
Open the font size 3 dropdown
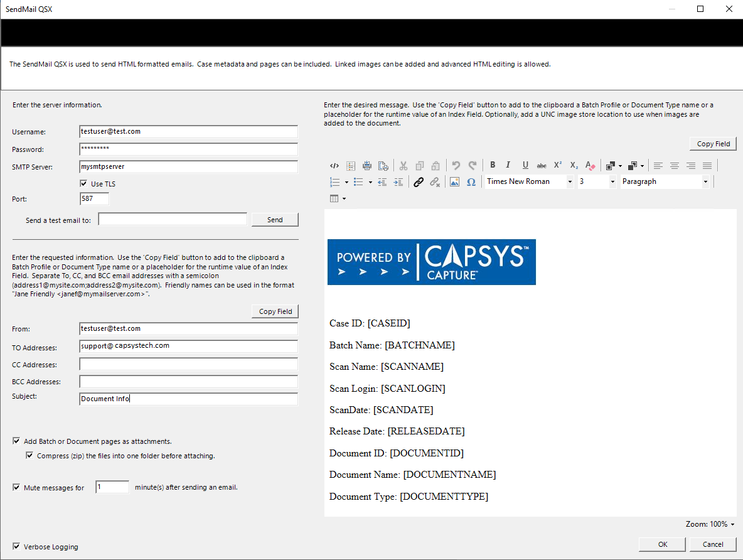pyautogui.click(x=612, y=181)
